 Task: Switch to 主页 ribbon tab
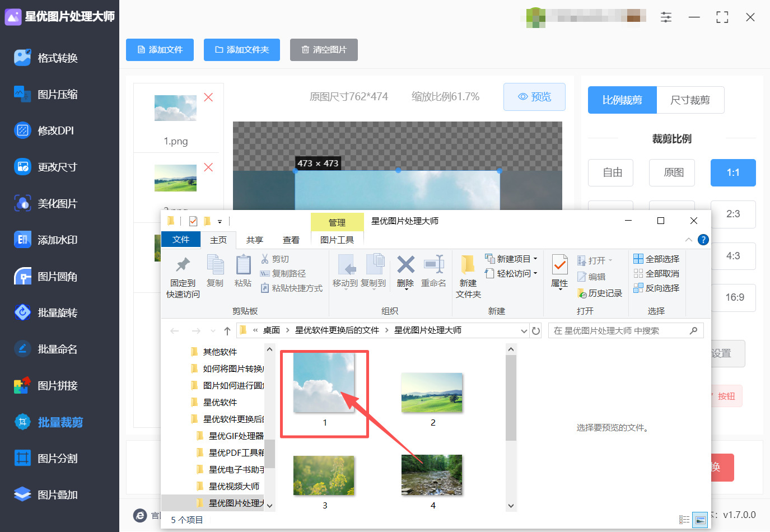(x=218, y=240)
